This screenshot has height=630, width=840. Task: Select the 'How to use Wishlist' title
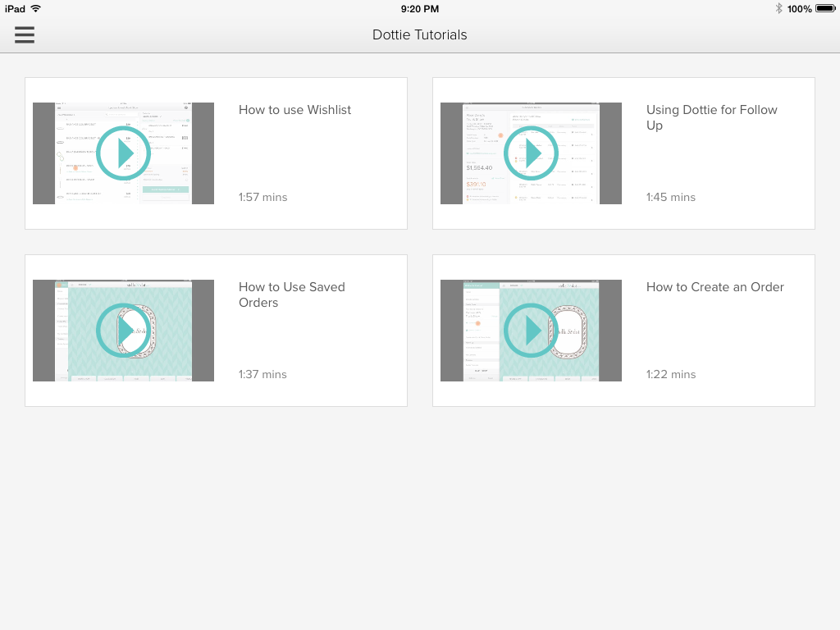[294, 110]
